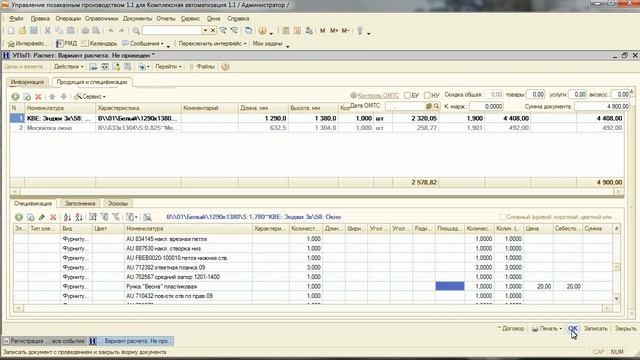Viewport: 640px width, 360px height.
Task: Click the M+ memory button
Action: point(334,31)
